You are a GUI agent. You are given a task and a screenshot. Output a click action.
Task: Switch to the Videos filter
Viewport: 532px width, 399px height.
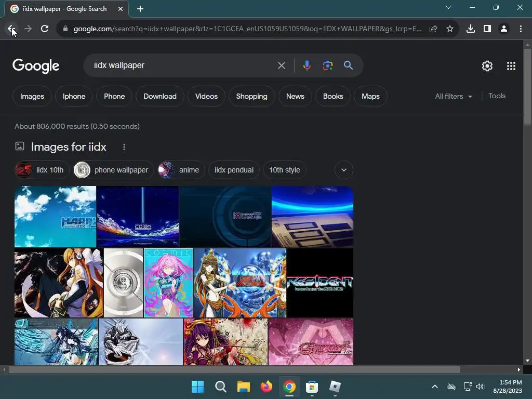tap(206, 96)
